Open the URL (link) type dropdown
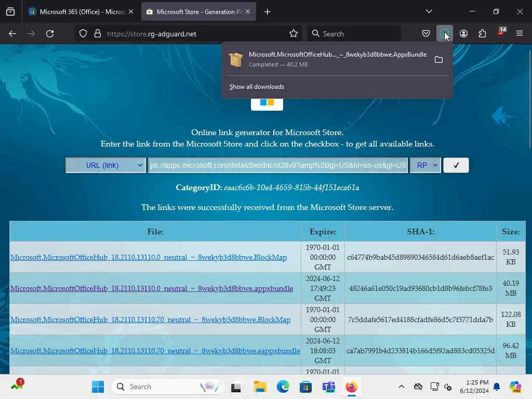532x399 pixels. click(105, 165)
